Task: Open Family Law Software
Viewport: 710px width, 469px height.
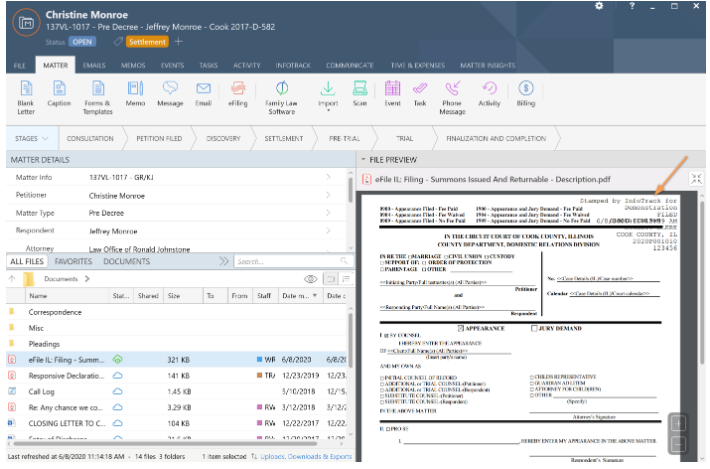Action: click(282, 97)
